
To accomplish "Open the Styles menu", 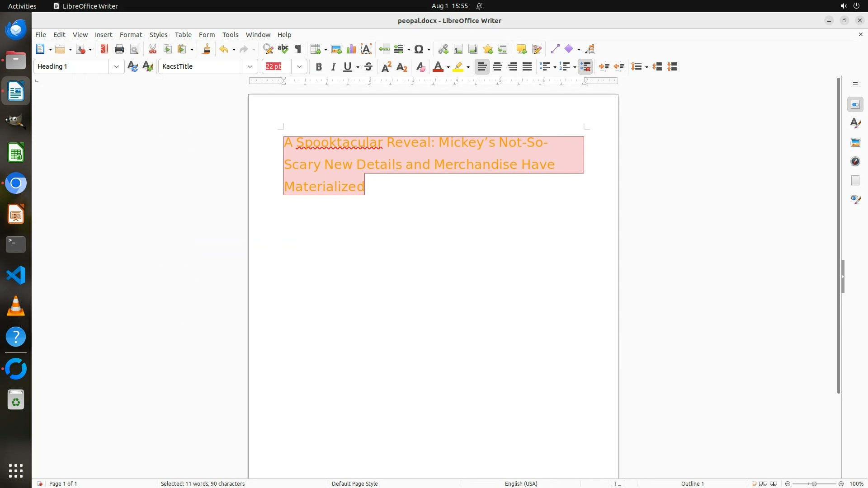I will coord(158,35).
